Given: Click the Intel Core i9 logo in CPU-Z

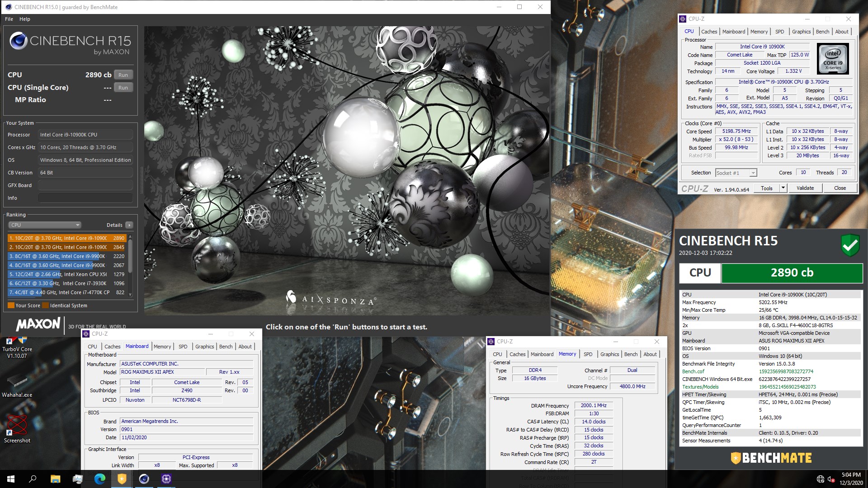Looking at the screenshot, I should click(x=833, y=59).
